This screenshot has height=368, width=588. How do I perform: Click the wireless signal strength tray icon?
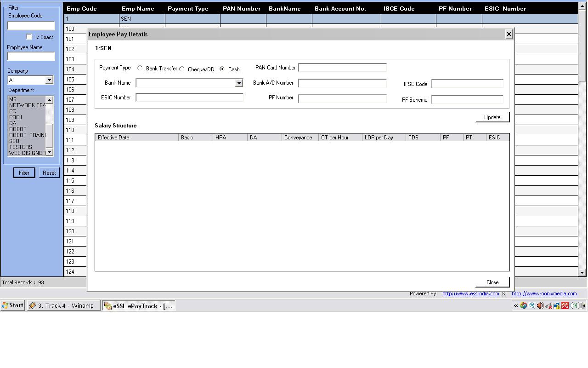pyautogui.click(x=548, y=305)
